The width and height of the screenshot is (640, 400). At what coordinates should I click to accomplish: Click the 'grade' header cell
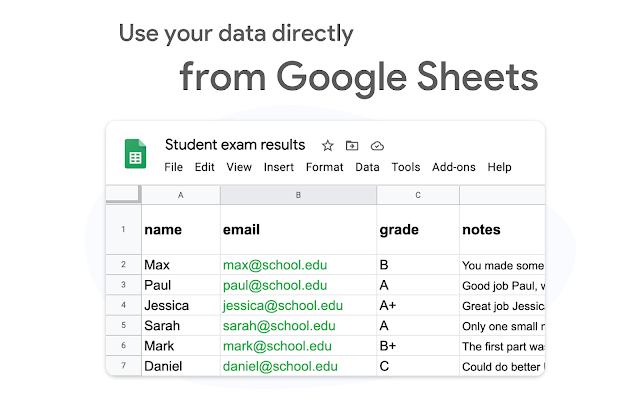tap(418, 229)
